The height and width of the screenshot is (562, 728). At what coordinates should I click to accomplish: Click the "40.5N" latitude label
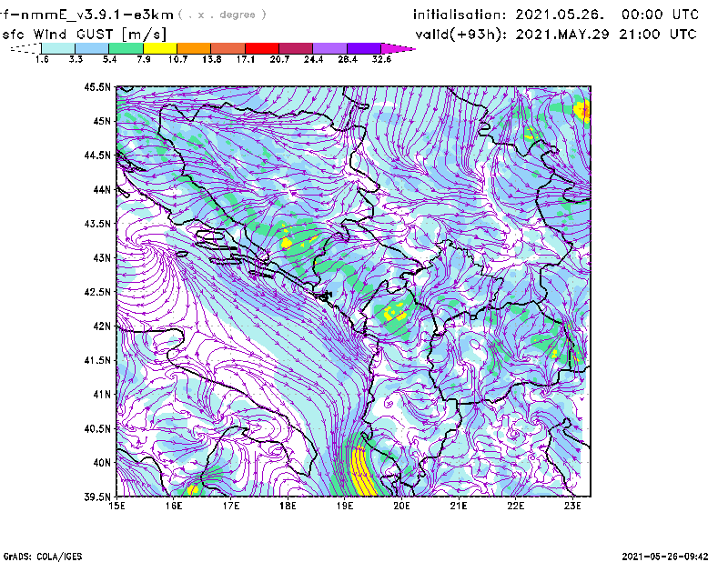point(97,428)
